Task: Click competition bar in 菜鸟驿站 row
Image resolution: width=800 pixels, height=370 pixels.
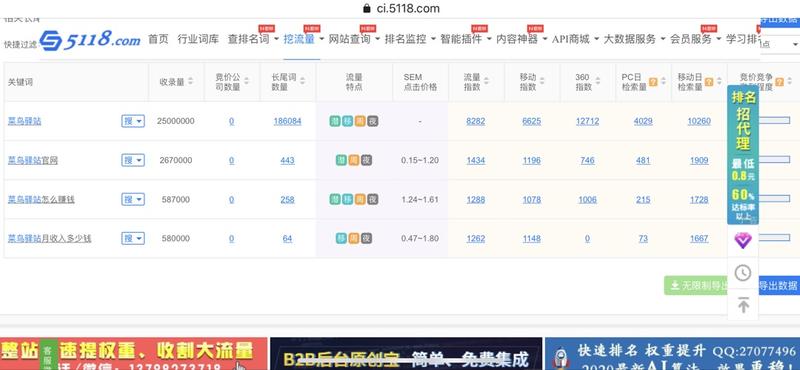Action: click(x=774, y=121)
